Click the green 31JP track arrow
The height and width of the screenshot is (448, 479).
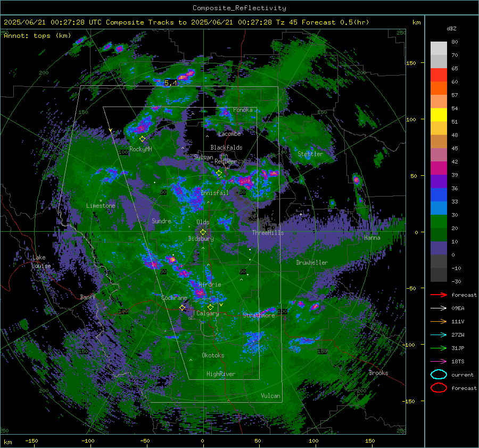(439, 348)
